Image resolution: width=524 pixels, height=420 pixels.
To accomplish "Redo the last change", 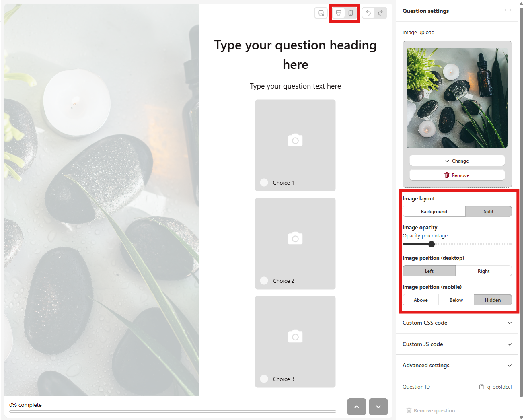I will (x=380, y=13).
